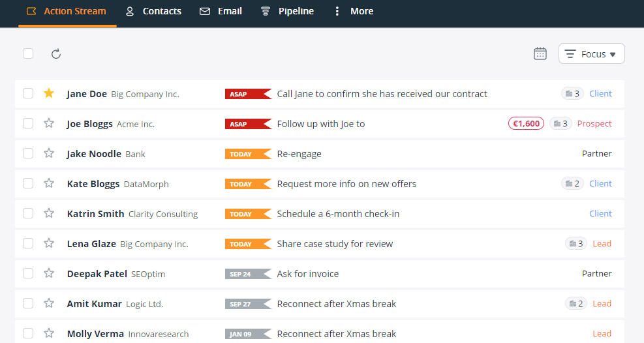The image size is (644, 343).
Task: Open the calendar view icon
Action: [x=540, y=53]
